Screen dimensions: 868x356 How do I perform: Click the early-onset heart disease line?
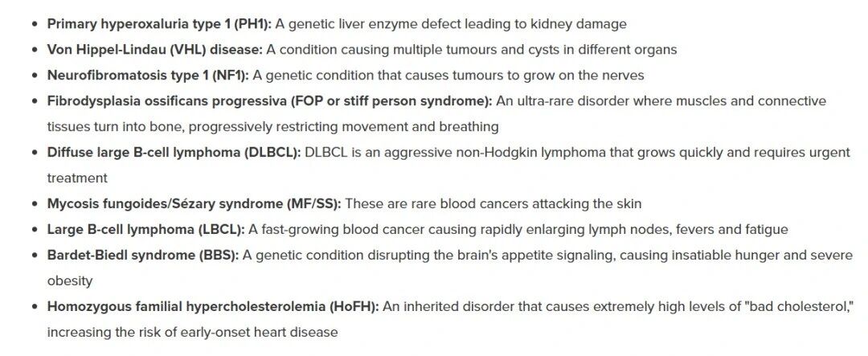192,332
